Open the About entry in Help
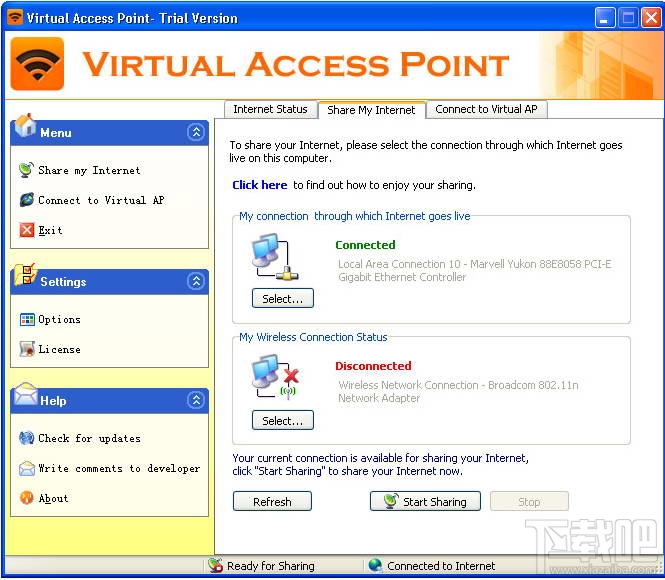This screenshot has width=665, height=580. click(x=53, y=498)
